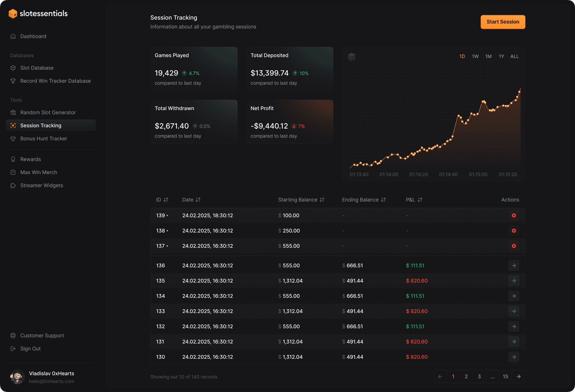Image resolution: width=575 pixels, height=392 pixels.
Task: Toggle sorting on the ID column
Action: (166, 200)
